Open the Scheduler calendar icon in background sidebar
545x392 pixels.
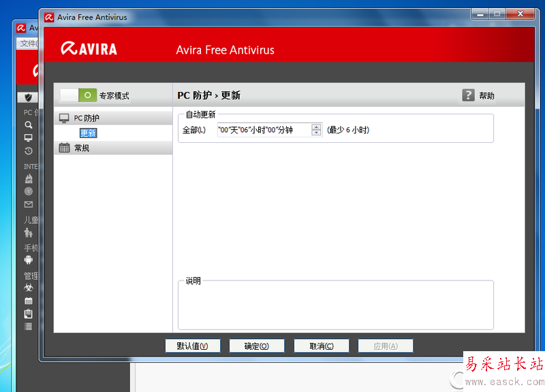29,301
